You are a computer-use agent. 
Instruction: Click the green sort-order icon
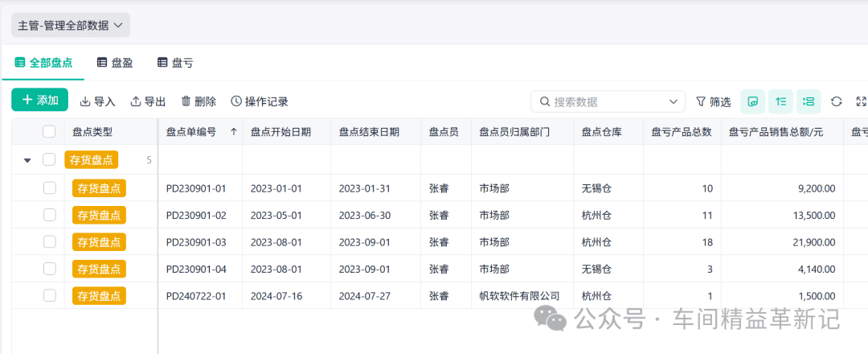(x=780, y=101)
